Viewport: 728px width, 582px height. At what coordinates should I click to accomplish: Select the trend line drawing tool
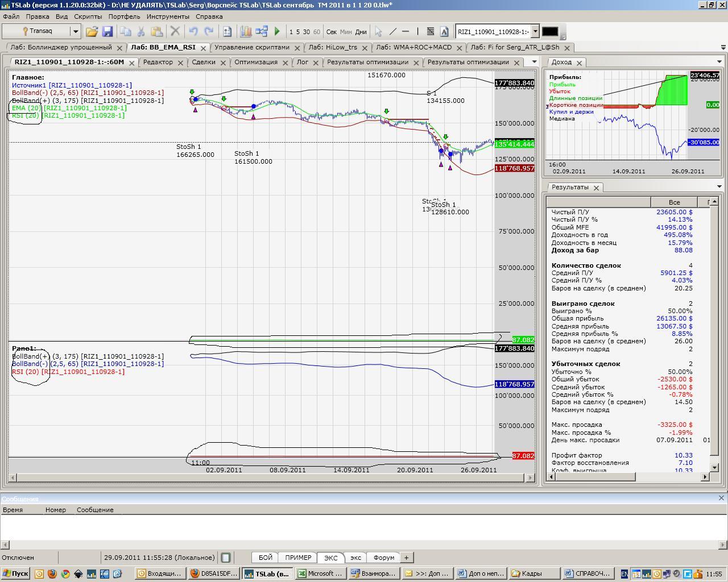(x=392, y=32)
